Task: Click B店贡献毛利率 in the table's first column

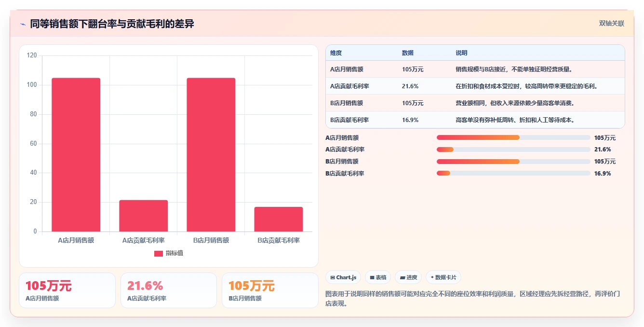Action: pyautogui.click(x=349, y=120)
